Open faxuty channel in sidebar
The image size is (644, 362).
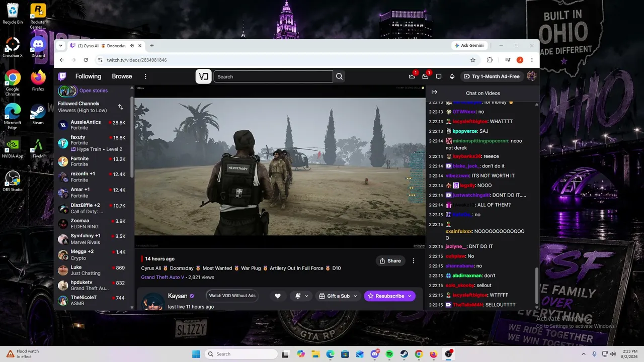[x=94, y=143]
